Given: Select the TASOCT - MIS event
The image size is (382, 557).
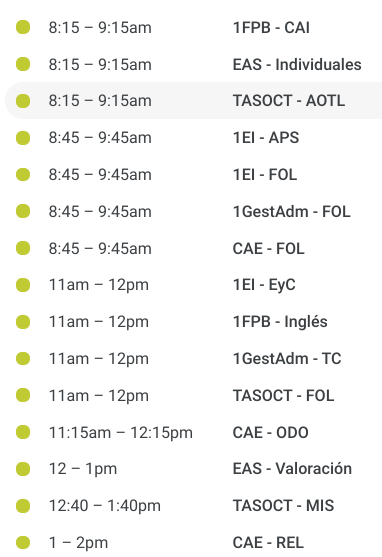Looking at the screenshot, I should pyautogui.click(x=194, y=506).
